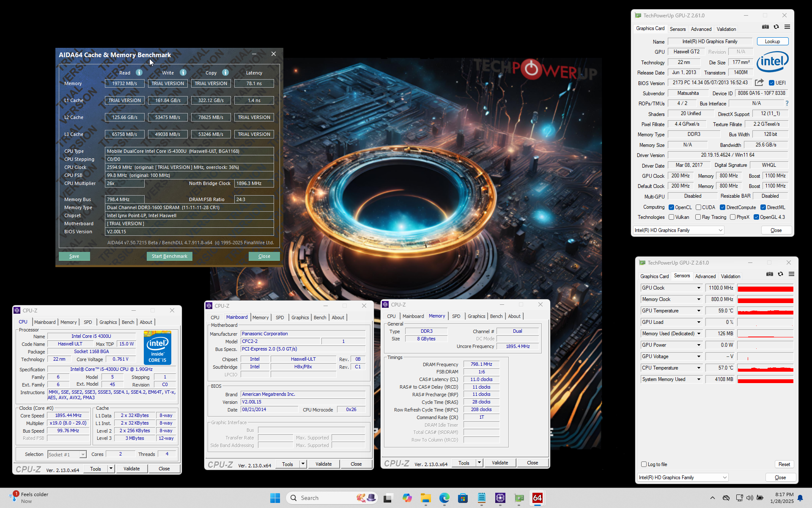Click the GPU Temperature sensor graph
The image size is (812, 508).
pos(765,311)
